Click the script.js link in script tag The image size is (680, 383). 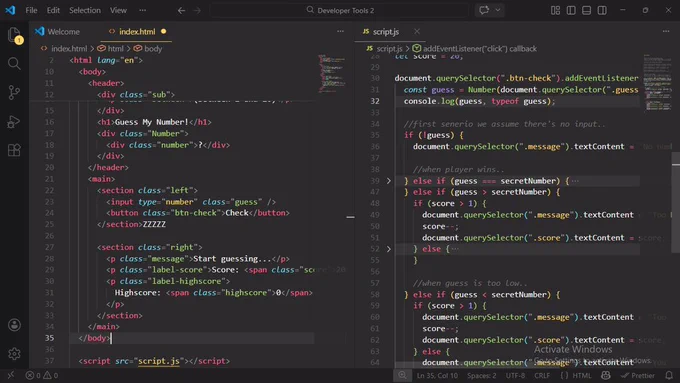(x=159, y=361)
